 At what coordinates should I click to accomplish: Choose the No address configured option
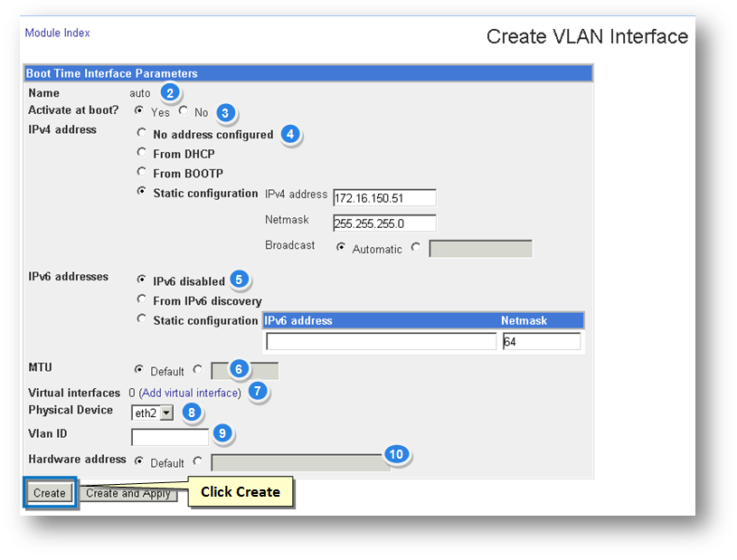click(141, 133)
